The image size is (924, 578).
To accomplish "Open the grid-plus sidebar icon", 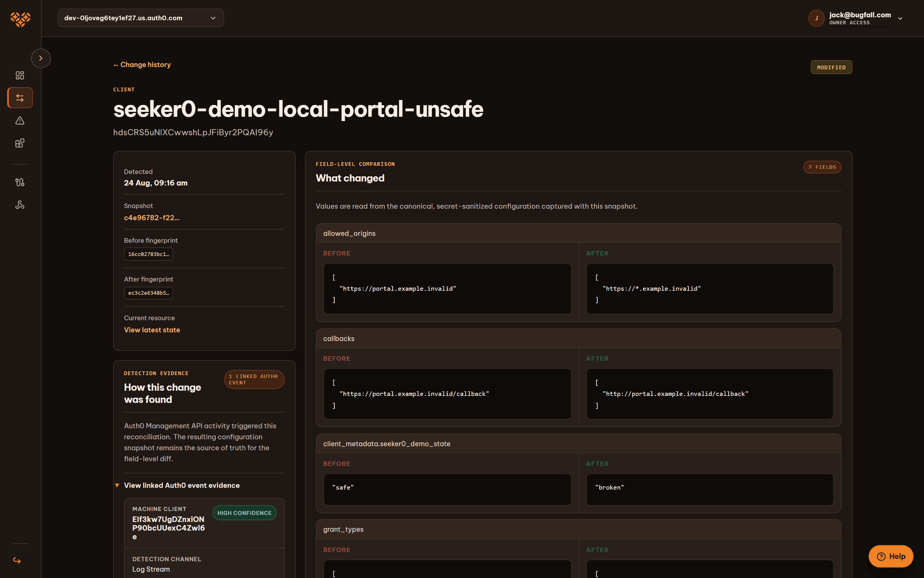I will (x=20, y=143).
